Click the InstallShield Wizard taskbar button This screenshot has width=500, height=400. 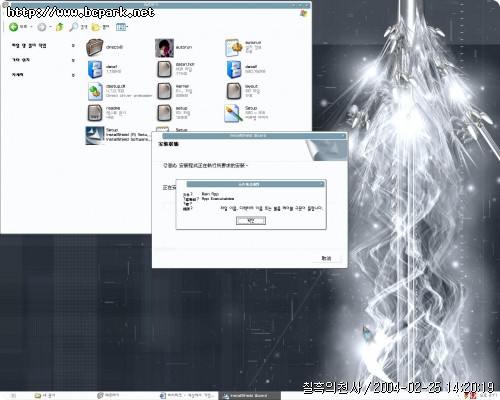tap(249, 396)
